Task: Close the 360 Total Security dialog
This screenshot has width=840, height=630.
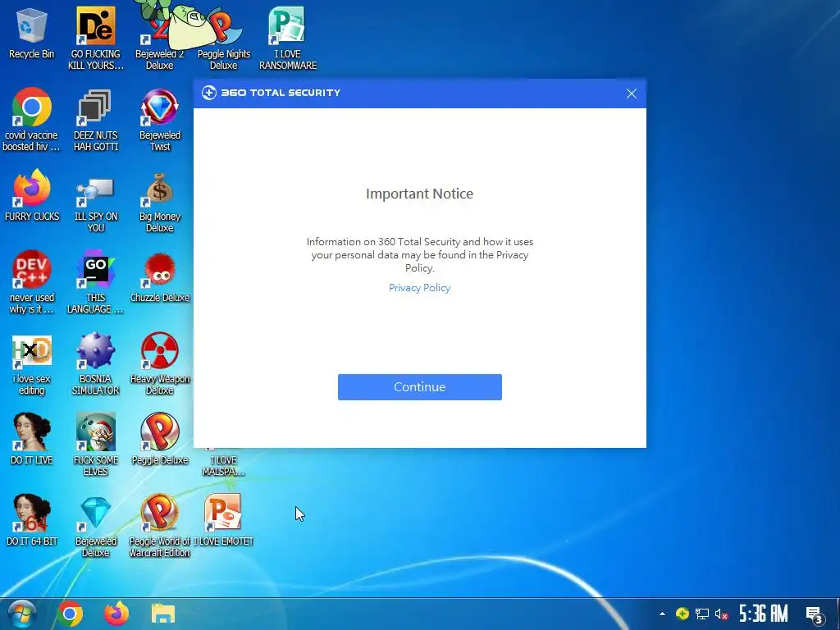Action: pyautogui.click(x=631, y=94)
